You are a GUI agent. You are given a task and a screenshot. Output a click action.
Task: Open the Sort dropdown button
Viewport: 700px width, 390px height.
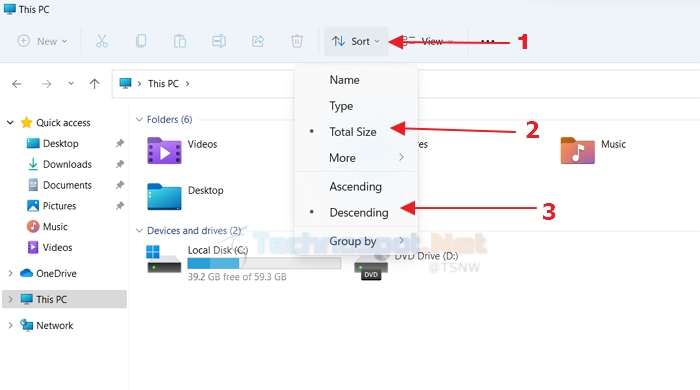[x=356, y=41]
